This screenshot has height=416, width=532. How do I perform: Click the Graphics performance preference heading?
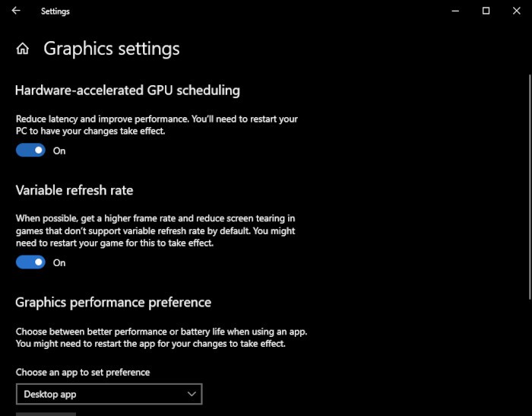coord(113,302)
